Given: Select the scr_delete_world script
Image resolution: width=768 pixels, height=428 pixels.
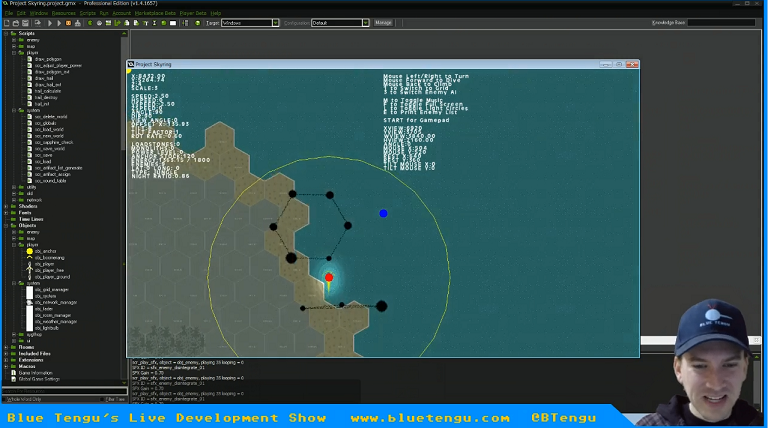Looking at the screenshot, I should coord(51,117).
